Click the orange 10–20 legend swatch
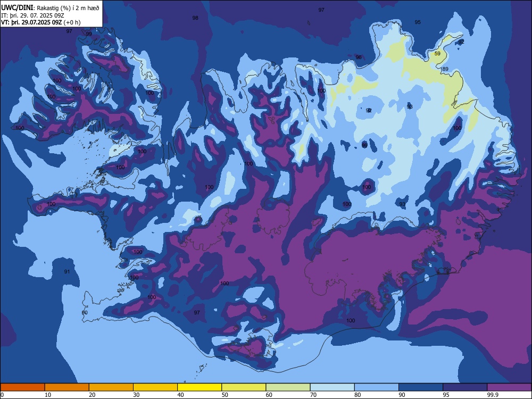The image size is (532, 399). 67,387
